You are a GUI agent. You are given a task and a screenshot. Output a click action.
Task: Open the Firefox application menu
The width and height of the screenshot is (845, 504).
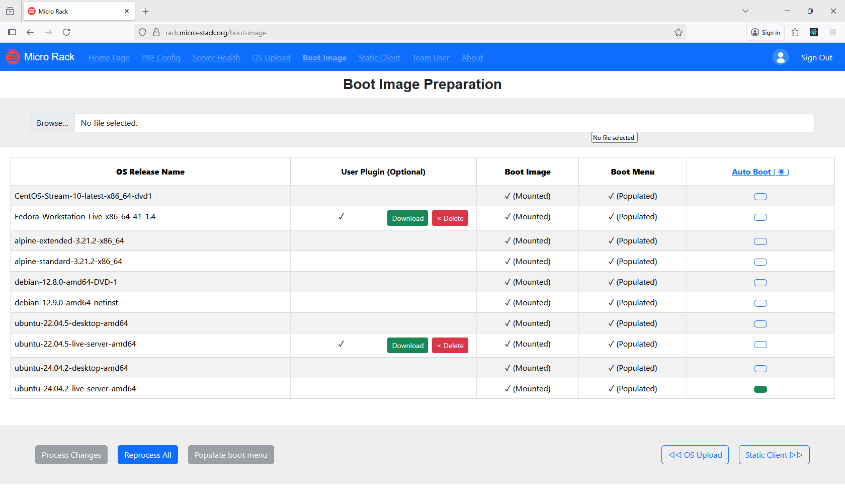click(833, 32)
